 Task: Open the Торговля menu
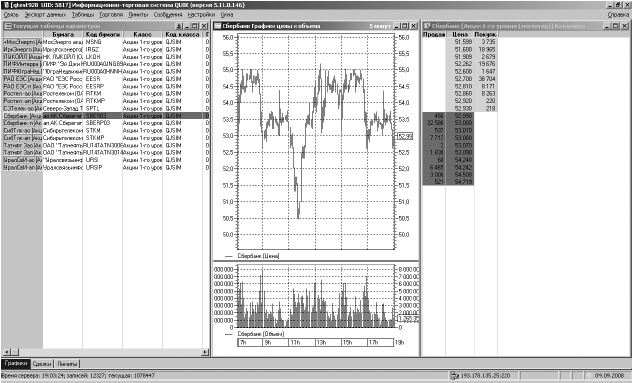[111, 15]
